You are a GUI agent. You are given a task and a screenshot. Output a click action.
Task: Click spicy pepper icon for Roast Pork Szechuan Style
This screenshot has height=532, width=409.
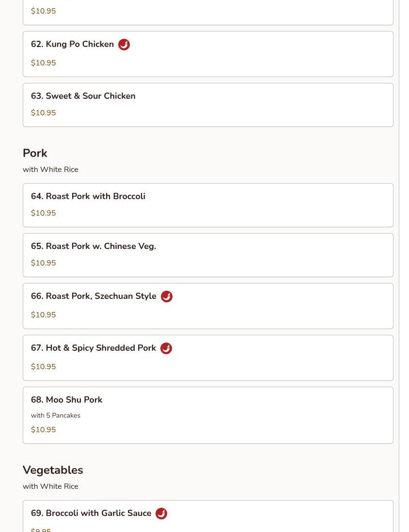pos(166,297)
